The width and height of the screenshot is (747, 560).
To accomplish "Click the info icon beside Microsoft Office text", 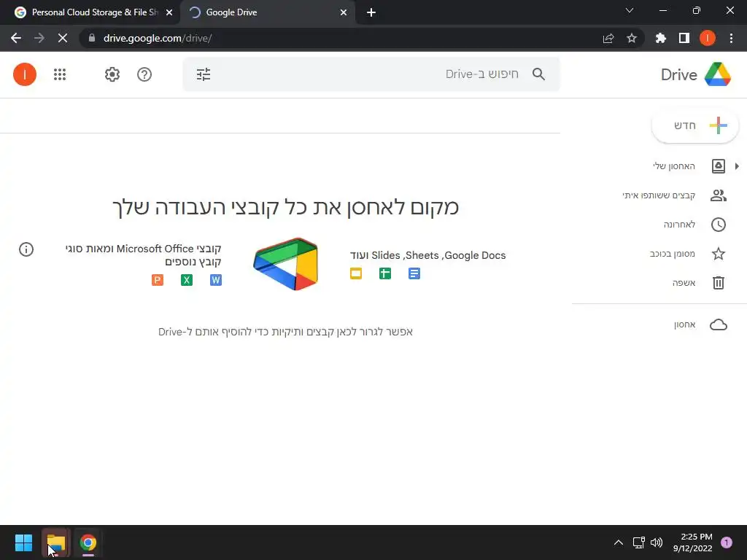I will coord(26,249).
